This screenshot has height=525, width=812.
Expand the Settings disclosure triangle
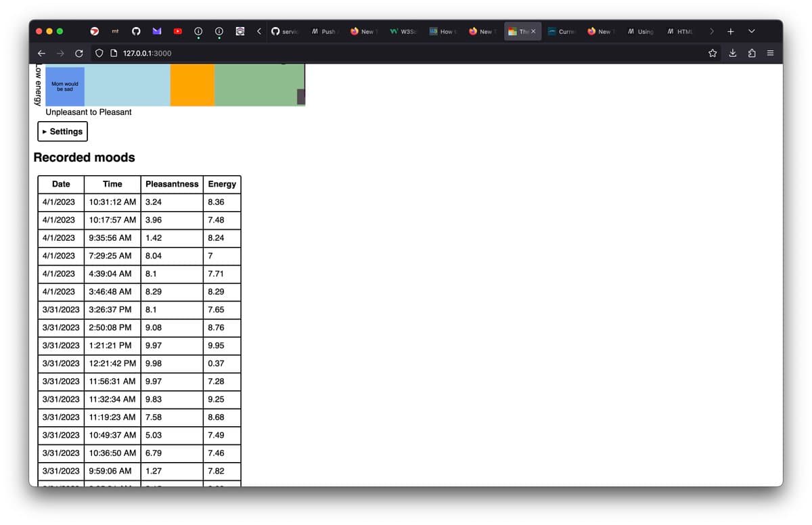pyautogui.click(x=45, y=131)
